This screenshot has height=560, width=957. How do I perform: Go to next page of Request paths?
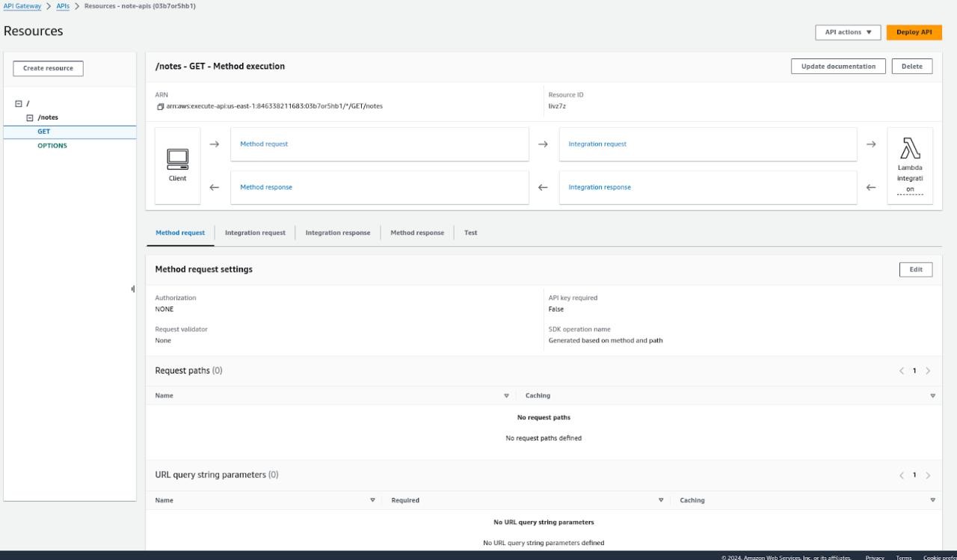tap(928, 371)
